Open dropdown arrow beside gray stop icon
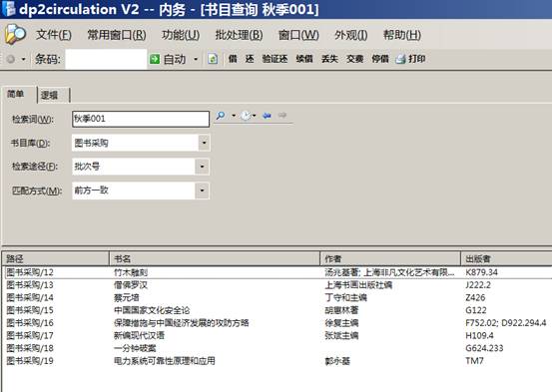 point(24,59)
